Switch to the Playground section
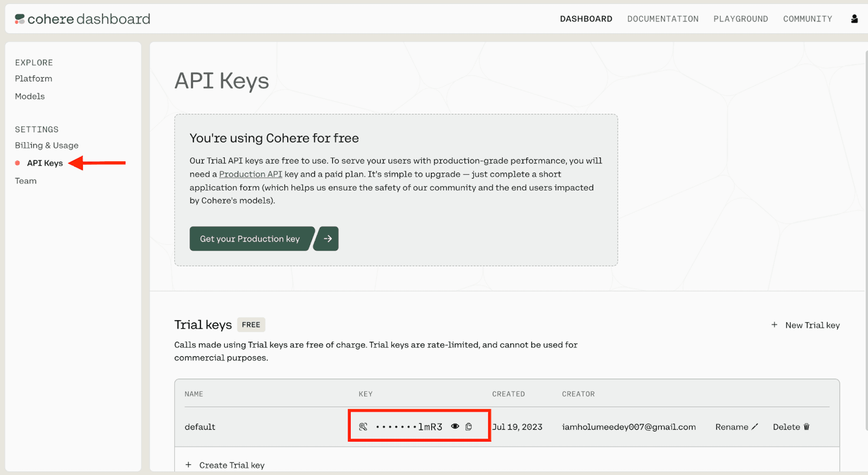Image resolution: width=868 pixels, height=475 pixels. click(x=740, y=19)
